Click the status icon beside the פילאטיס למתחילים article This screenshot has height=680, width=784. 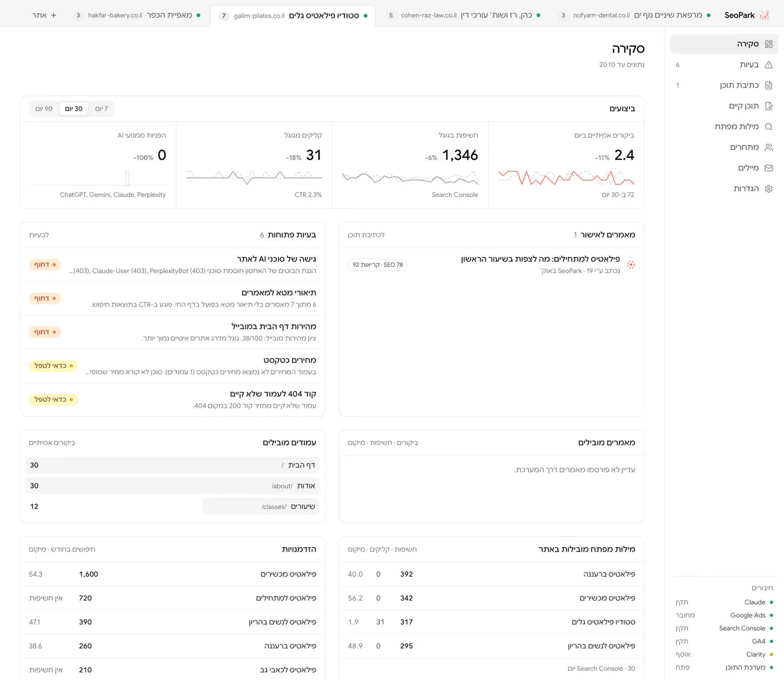pos(631,264)
